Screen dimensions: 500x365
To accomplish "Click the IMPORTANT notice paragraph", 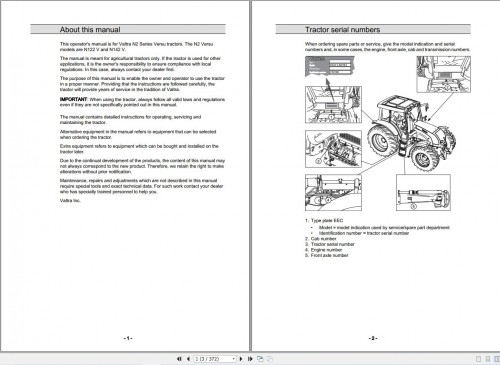I will pyautogui.click(x=142, y=102).
